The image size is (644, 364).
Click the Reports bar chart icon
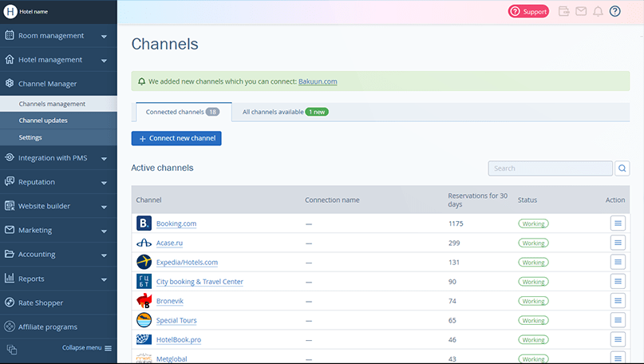pos(10,278)
